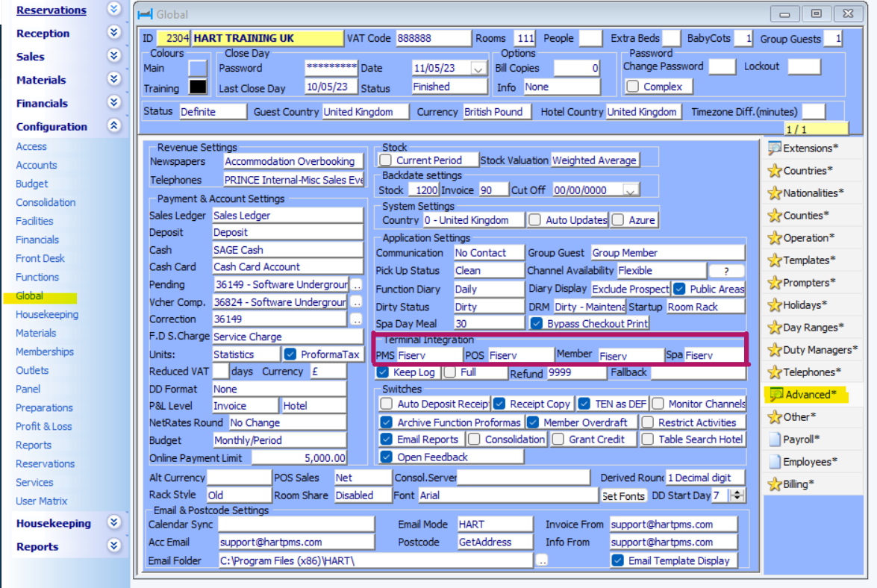This screenshot has width=877, height=588.
Task: Click the Templates star icon
Action: (x=775, y=260)
